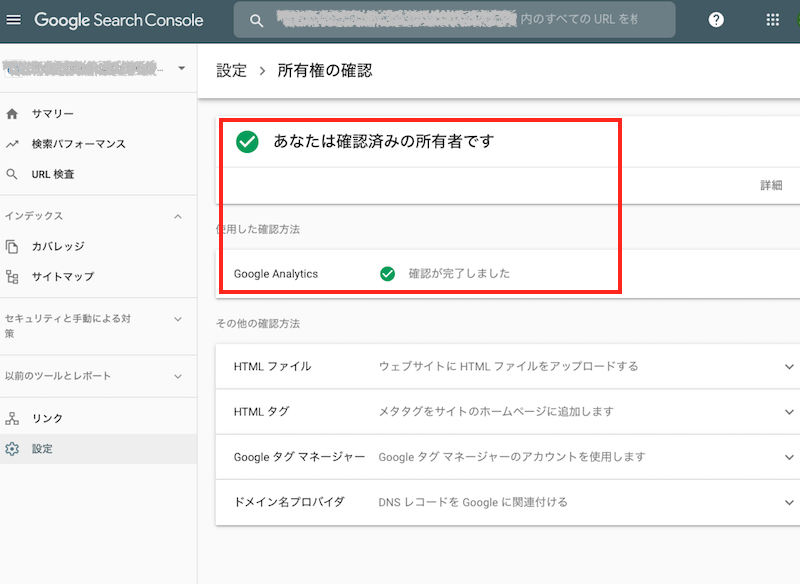This screenshot has width=800, height=584.
Task: Expand the HTML ファイル verification method
Action: [x=789, y=367]
